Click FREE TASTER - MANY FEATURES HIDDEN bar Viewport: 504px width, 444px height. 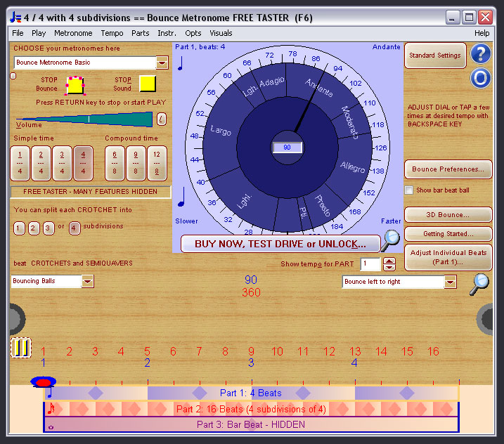pyautogui.click(x=91, y=192)
